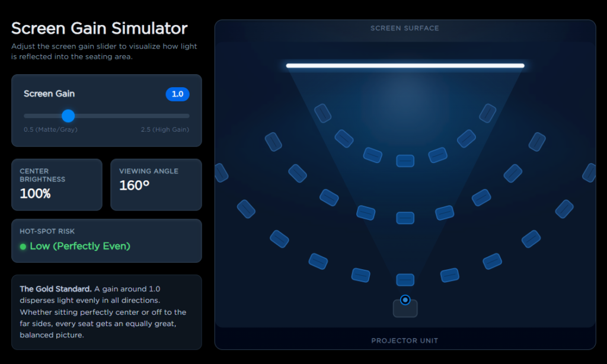Select the front row seat just right of center
This screenshot has height=364, width=607.
(438, 155)
